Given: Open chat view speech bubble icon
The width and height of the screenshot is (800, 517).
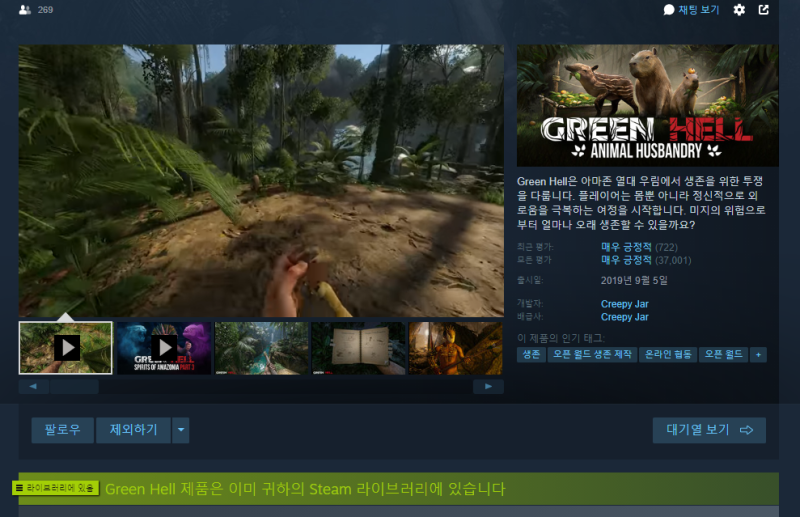Looking at the screenshot, I should tap(669, 10).
